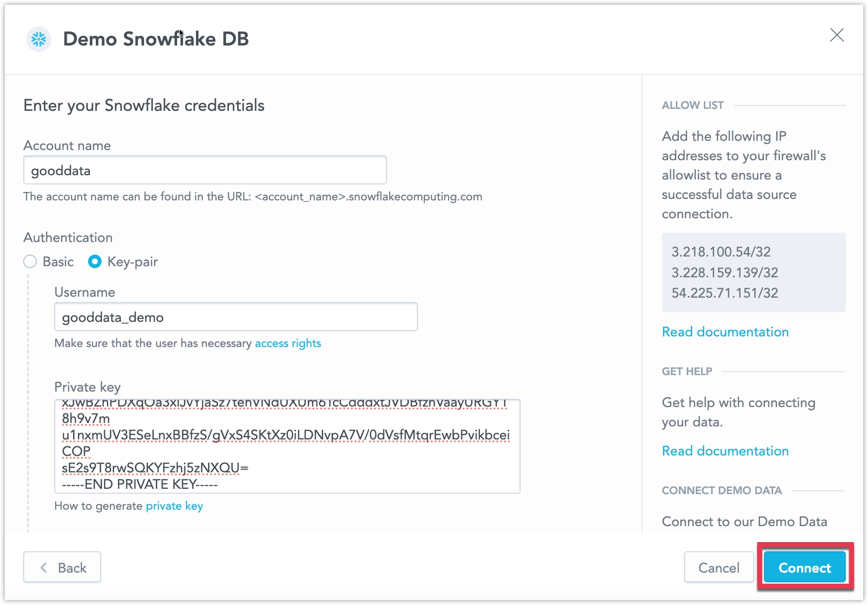
Task: Click the Snowflake logo icon
Action: tap(38, 39)
